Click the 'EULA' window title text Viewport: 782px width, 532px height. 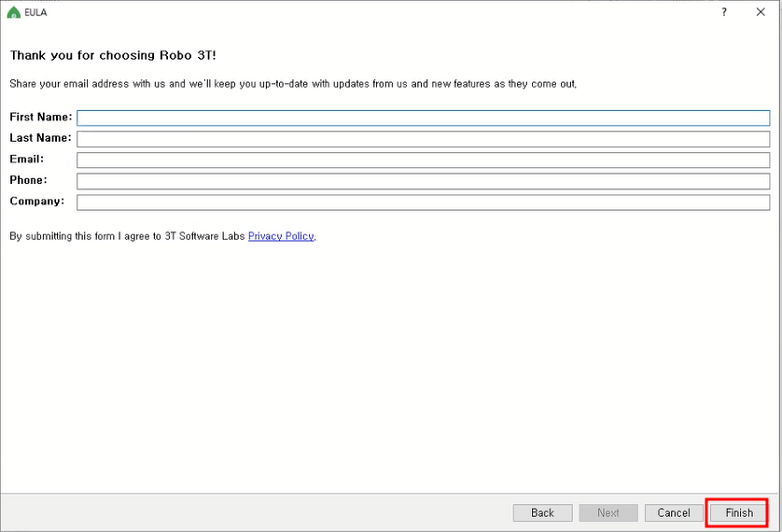click(x=35, y=12)
